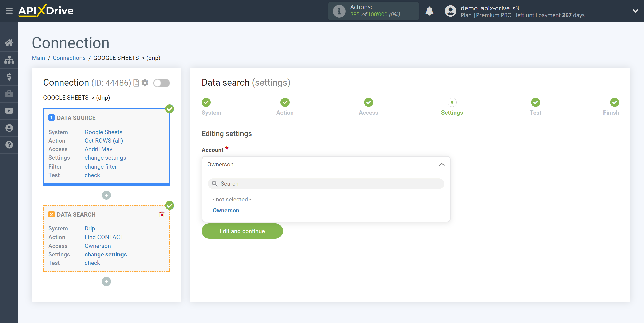Expand the account menu chevron
644x323 pixels.
pyautogui.click(x=635, y=11)
